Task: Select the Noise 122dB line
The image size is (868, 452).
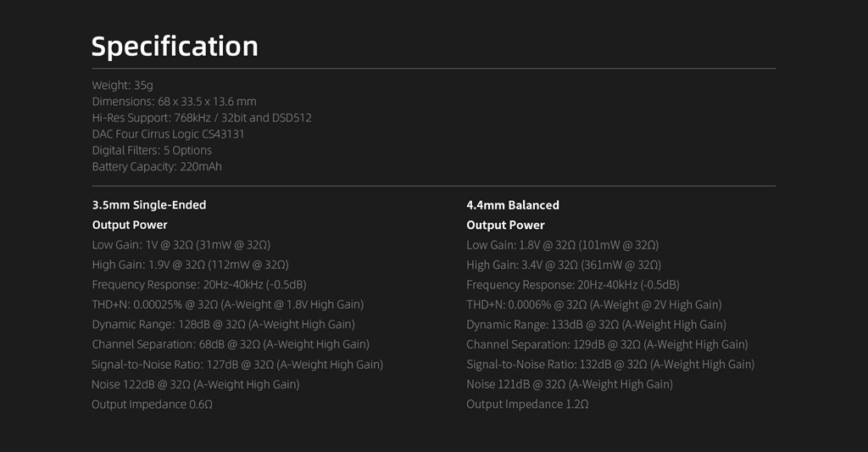Action: point(196,384)
